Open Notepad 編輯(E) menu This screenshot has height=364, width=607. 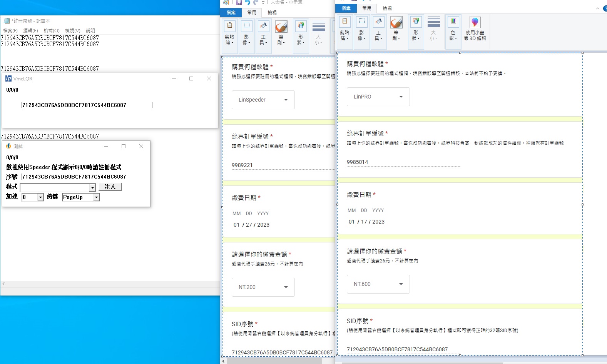pos(31,30)
